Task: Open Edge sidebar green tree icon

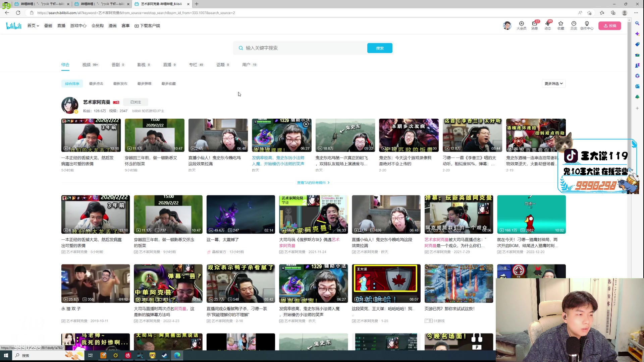Action: pos(637,97)
